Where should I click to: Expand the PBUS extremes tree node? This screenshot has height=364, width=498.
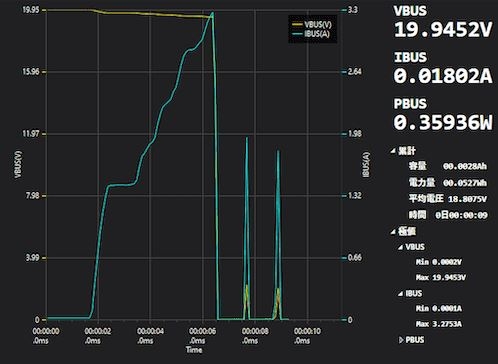point(401,340)
